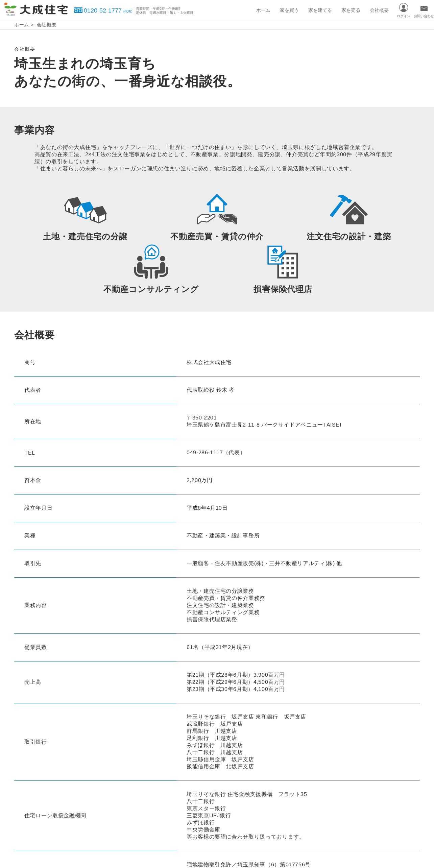Click the 土地・建売住宅の分譲 heading
The image size is (434, 868).
coord(85,237)
